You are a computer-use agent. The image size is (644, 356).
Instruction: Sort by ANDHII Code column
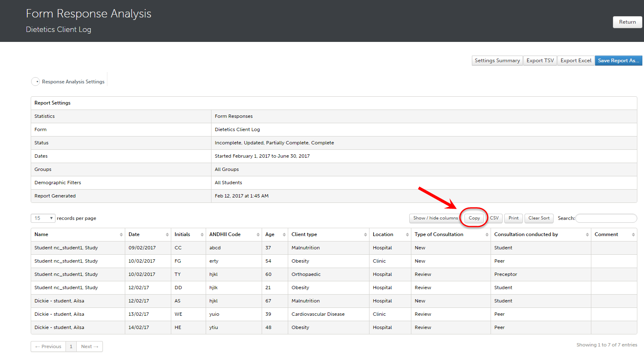[x=234, y=234]
